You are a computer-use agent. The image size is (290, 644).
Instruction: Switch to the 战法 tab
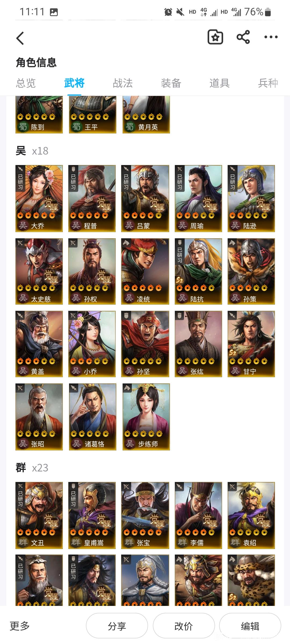123,83
